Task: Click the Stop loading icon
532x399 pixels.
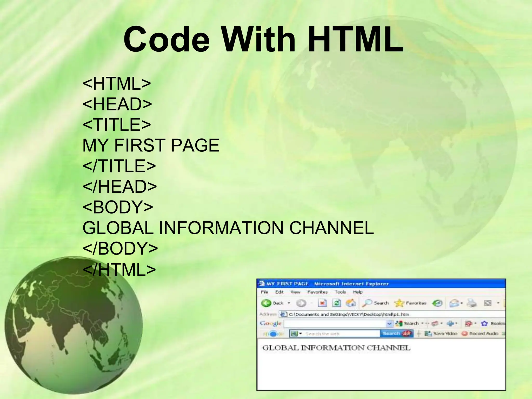Action: 322,303
